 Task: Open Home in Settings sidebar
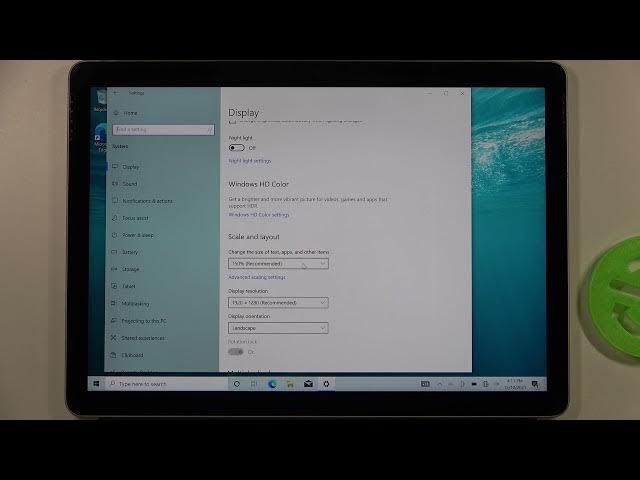tap(130, 113)
